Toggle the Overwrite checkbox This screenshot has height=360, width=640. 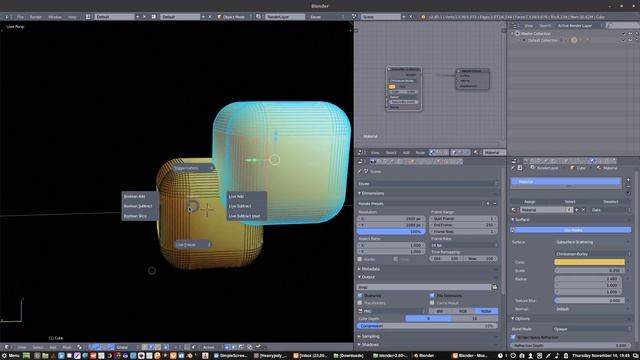pos(360,296)
